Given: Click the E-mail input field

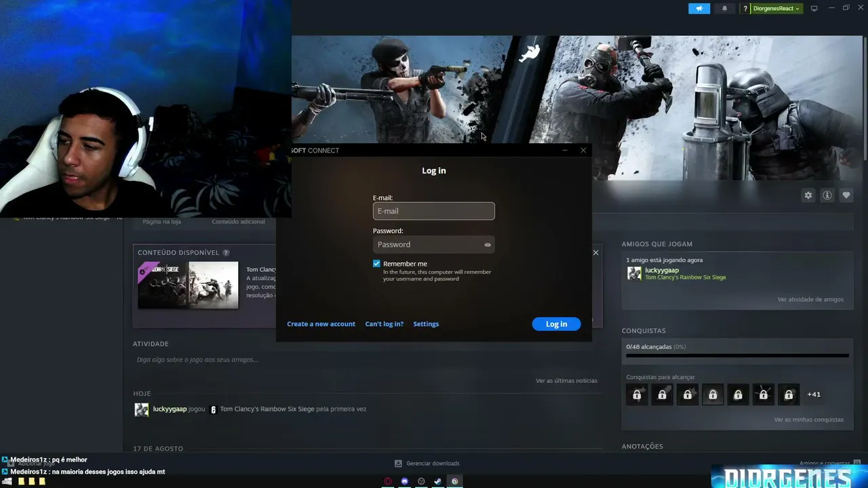Looking at the screenshot, I should (x=434, y=211).
